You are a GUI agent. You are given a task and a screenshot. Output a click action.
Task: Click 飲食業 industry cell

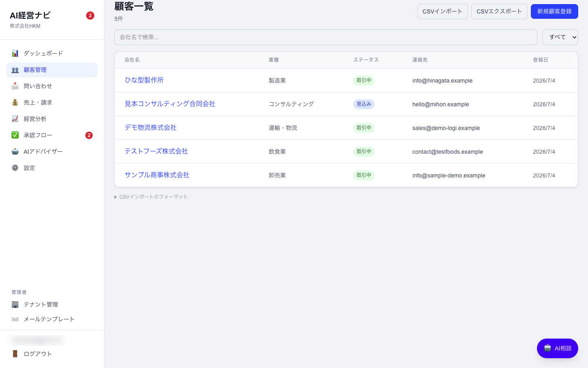(277, 152)
